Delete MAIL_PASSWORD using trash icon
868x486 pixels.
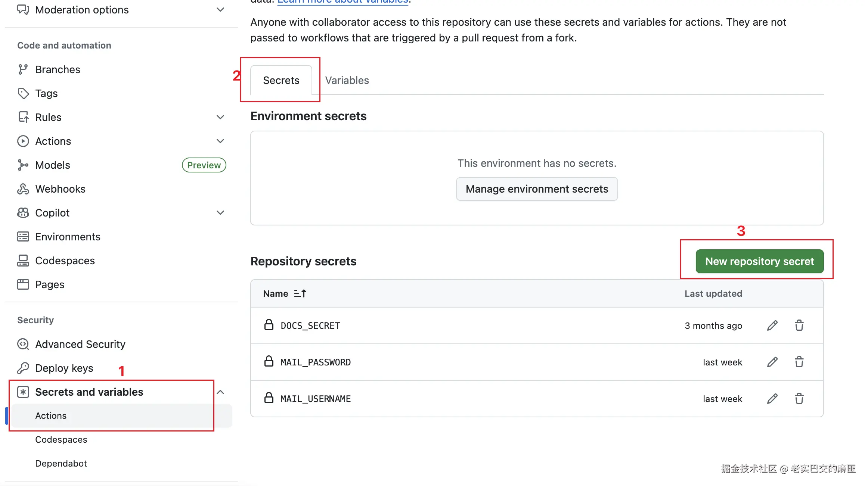799,362
